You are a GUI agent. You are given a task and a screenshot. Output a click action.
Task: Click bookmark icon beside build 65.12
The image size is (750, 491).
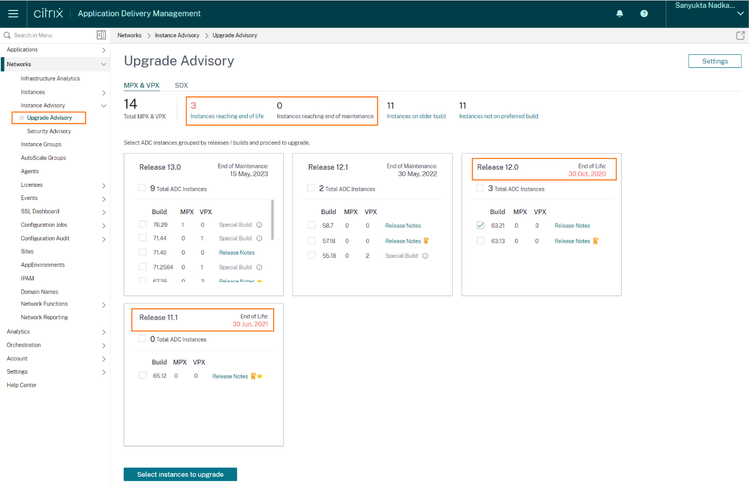tap(254, 376)
